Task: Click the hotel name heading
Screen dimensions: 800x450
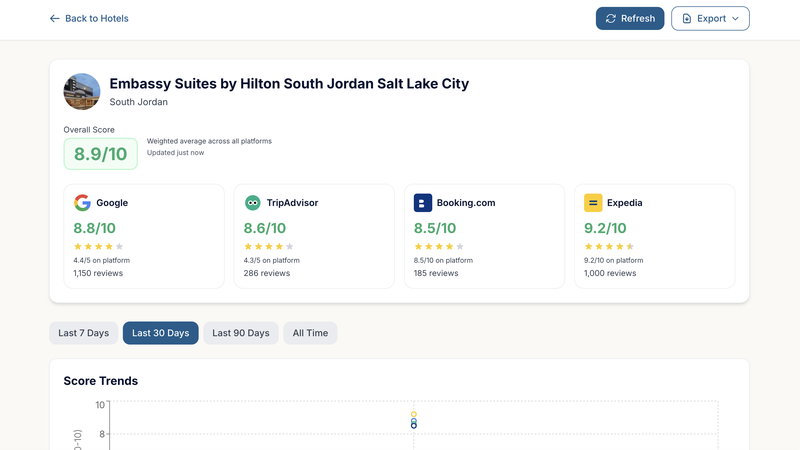Action: point(289,84)
